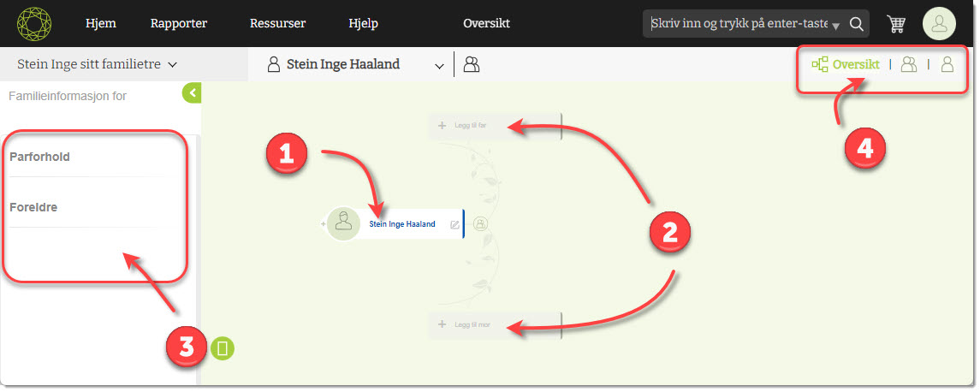Click into the search input field
Viewport: 980px width, 392px height.
pos(736,24)
